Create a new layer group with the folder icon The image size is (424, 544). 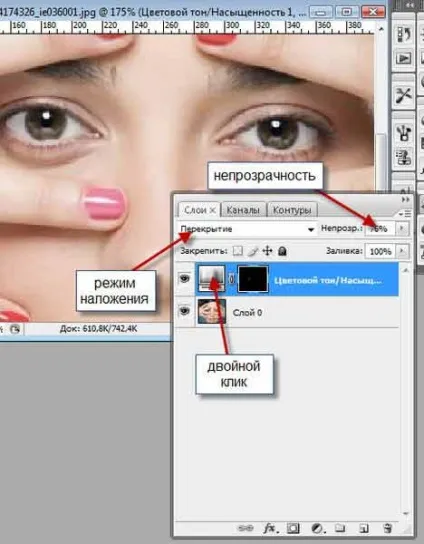coord(340,528)
